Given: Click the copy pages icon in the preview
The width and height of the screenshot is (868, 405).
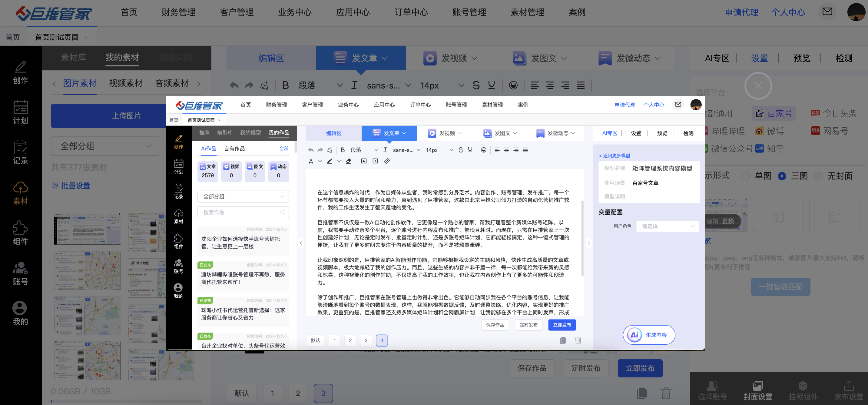Looking at the screenshot, I should tap(563, 340).
